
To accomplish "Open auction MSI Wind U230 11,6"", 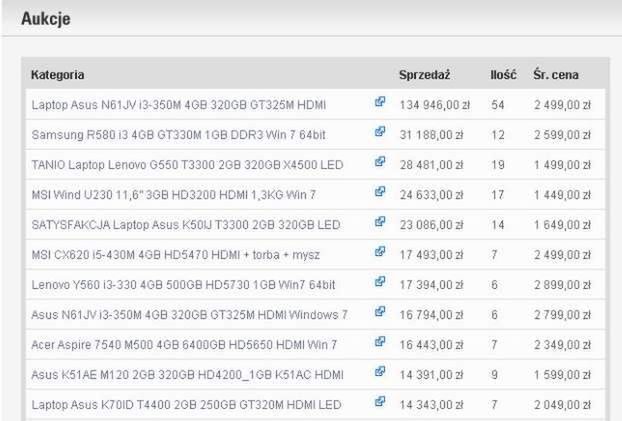I will (174, 195).
